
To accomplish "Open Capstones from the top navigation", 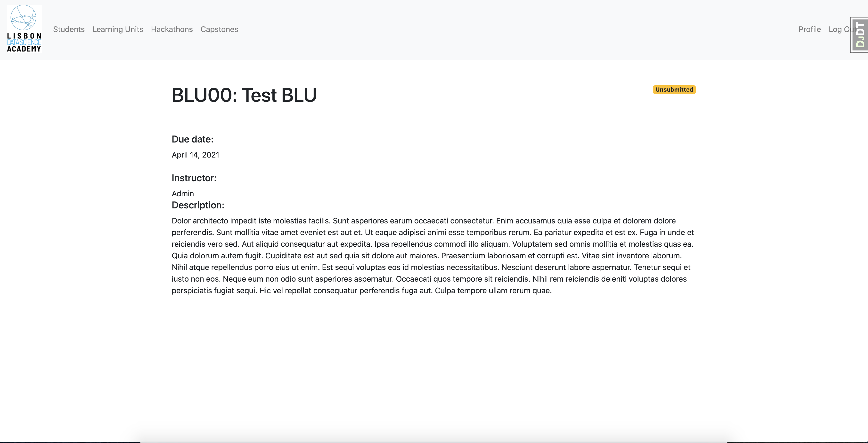I will pos(219,29).
